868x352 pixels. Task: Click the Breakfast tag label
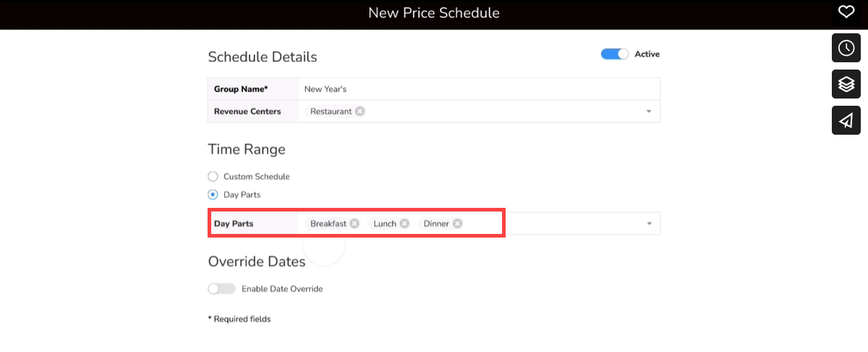point(328,224)
